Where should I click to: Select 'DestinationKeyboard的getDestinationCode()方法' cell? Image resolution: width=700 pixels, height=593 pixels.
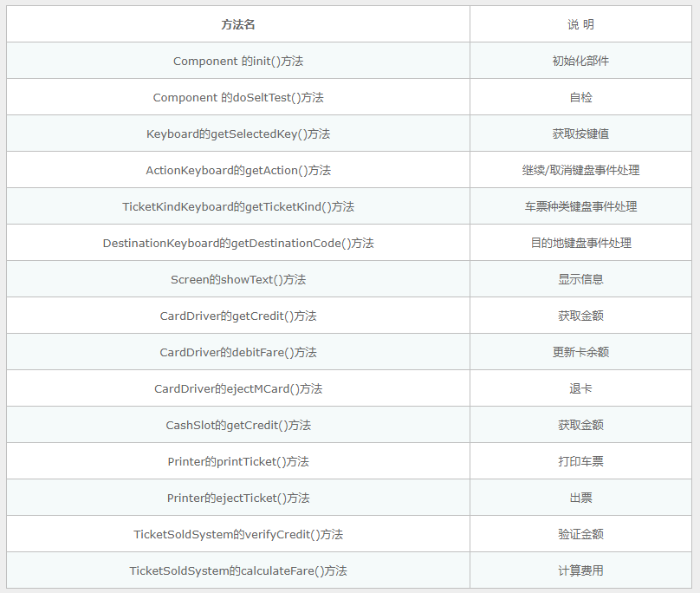238,243
